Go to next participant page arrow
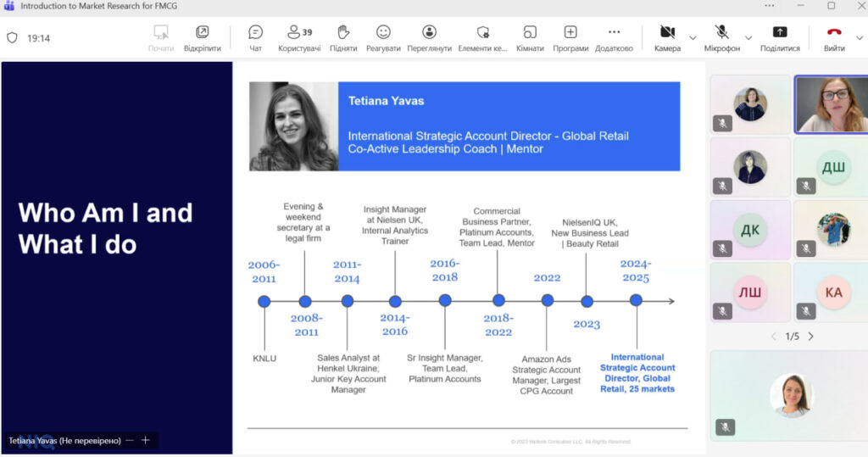This screenshot has height=457, width=868. click(x=810, y=337)
